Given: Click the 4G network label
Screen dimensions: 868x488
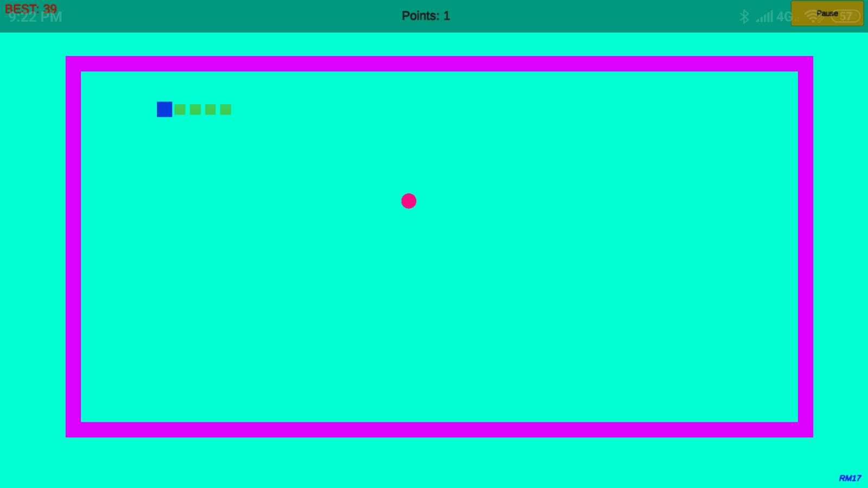Looking at the screenshot, I should pyautogui.click(x=784, y=17).
